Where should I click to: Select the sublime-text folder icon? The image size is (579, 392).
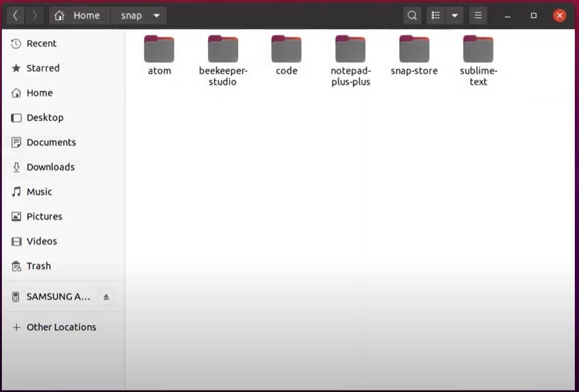[x=479, y=48]
